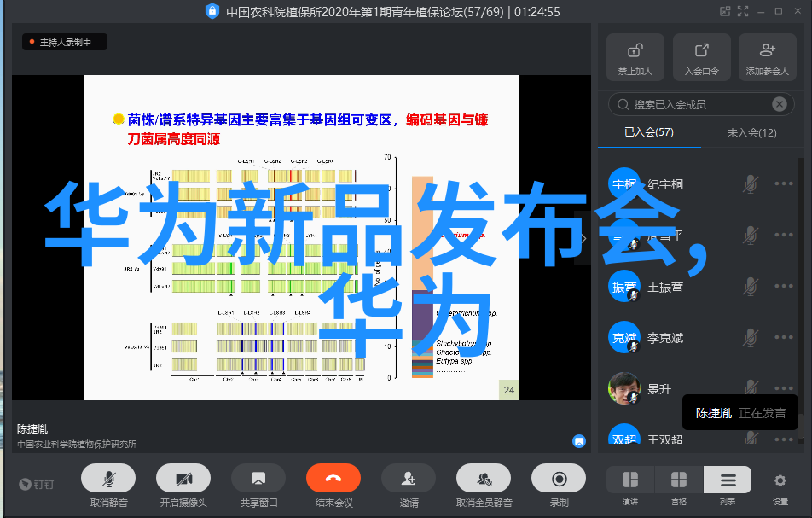The width and height of the screenshot is (812, 518).
Task: Click the blue chat icon below shared slide
Action: click(579, 441)
